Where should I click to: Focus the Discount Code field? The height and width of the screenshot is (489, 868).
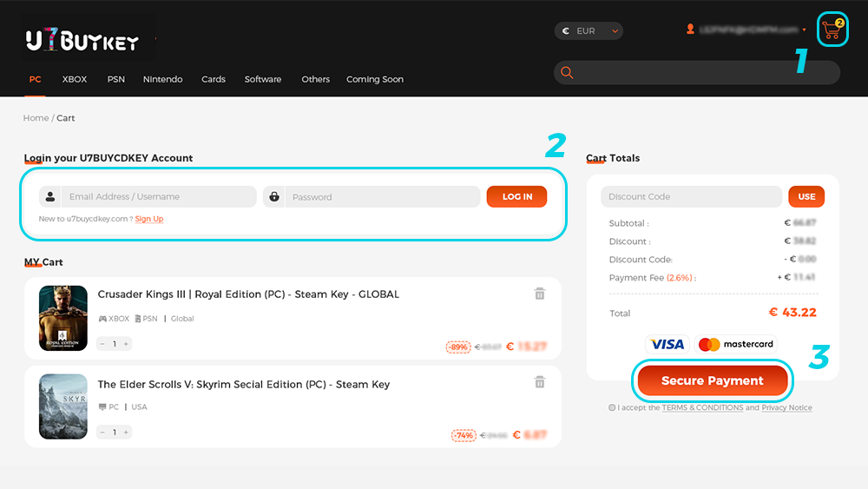point(692,196)
